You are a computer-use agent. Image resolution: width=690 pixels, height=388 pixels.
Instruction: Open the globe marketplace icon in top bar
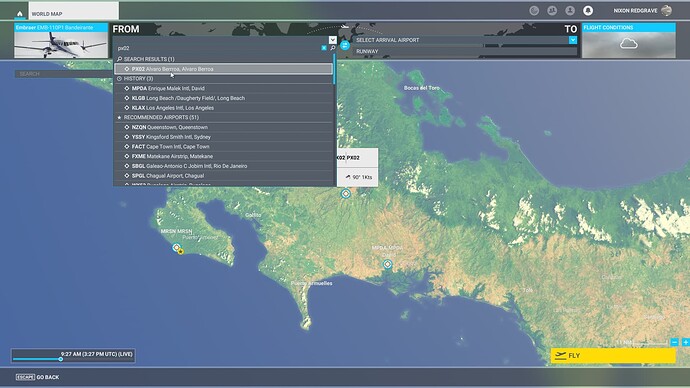pyautogui.click(x=534, y=11)
